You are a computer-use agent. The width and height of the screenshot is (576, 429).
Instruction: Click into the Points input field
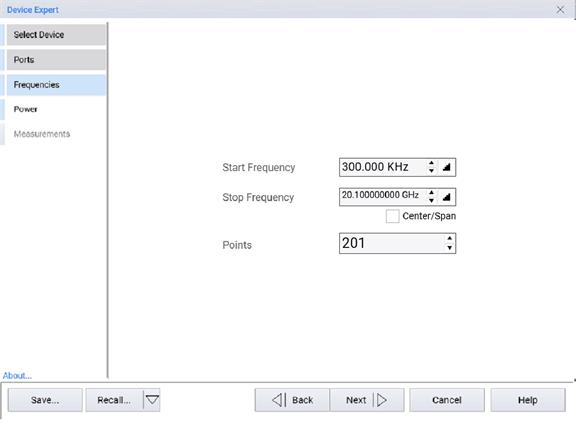coord(392,243)
